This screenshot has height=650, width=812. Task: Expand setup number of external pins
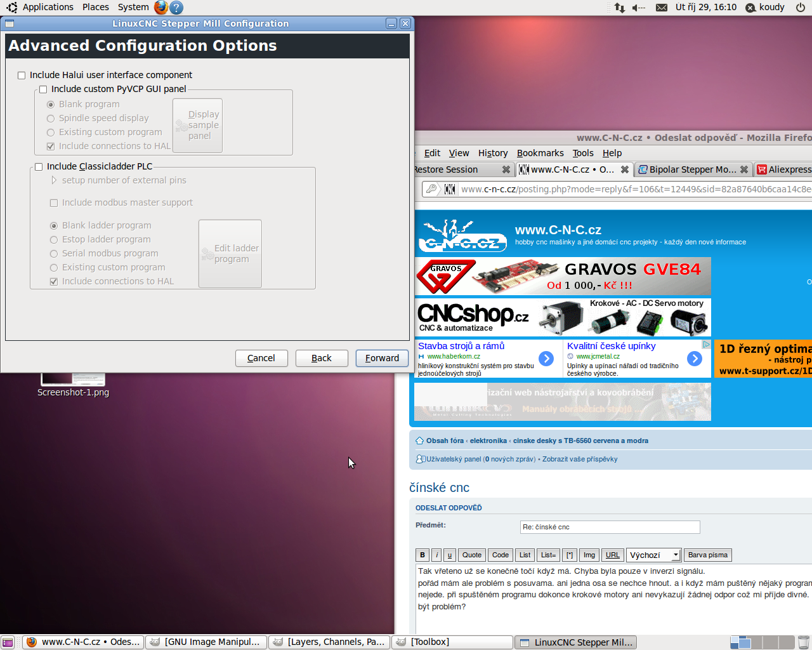[x=54, y=180]
